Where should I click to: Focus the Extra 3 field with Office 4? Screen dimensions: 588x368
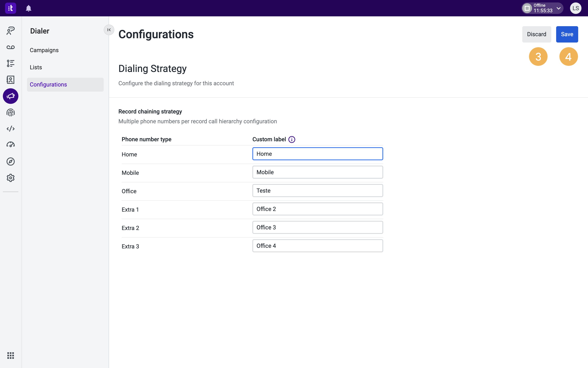[x=317, y=246]
